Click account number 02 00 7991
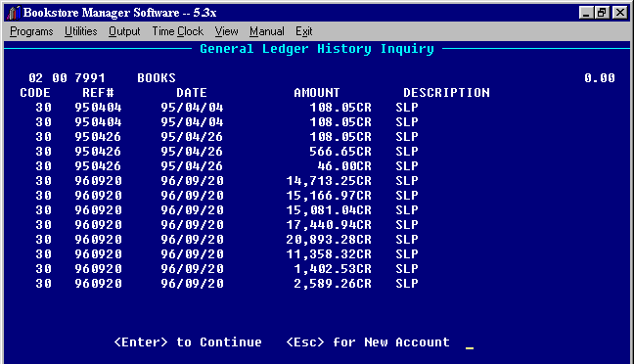The width and height of the screenshot is (634, 364). (x=67, y=77)
